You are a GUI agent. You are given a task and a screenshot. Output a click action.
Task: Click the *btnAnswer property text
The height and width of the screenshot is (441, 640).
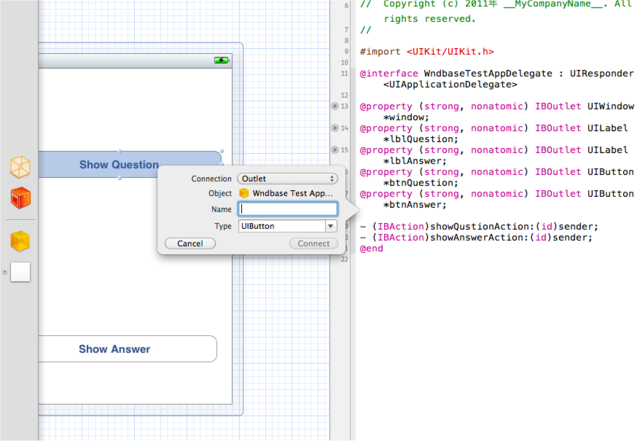tap(415, 205)
